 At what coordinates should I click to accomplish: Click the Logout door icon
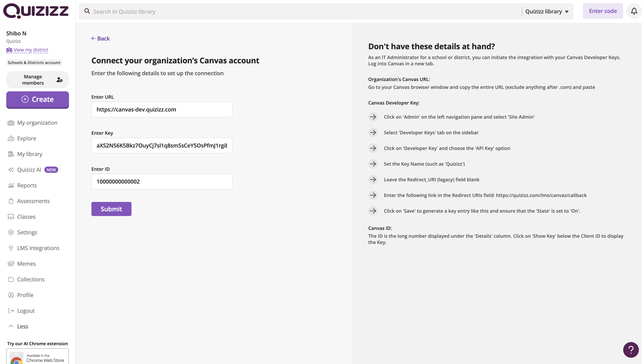pos(11,311)
